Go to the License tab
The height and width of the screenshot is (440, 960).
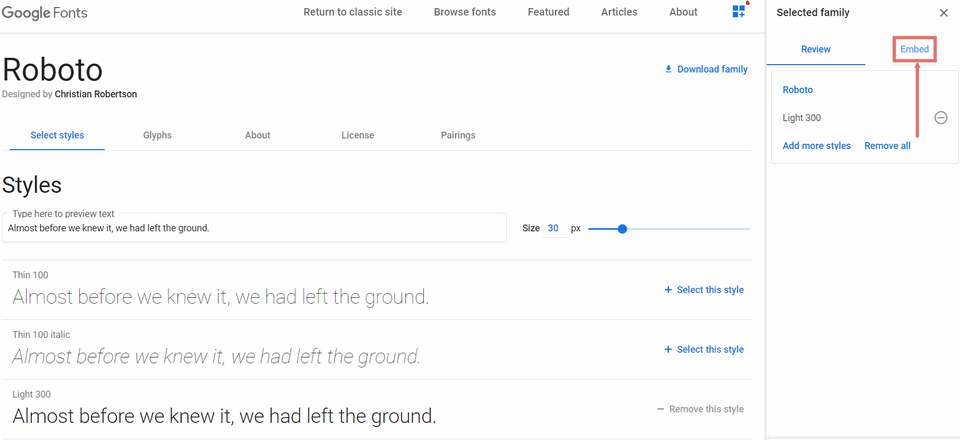point(357,135)
